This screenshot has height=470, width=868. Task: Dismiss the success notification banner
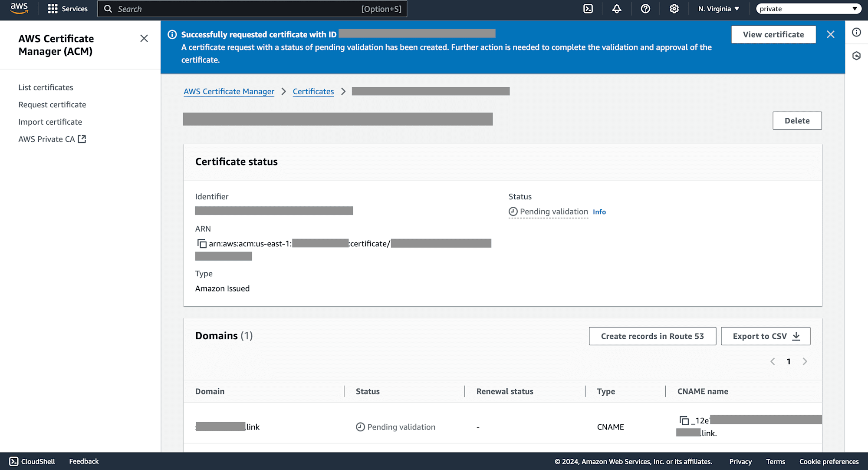point(831,34)
